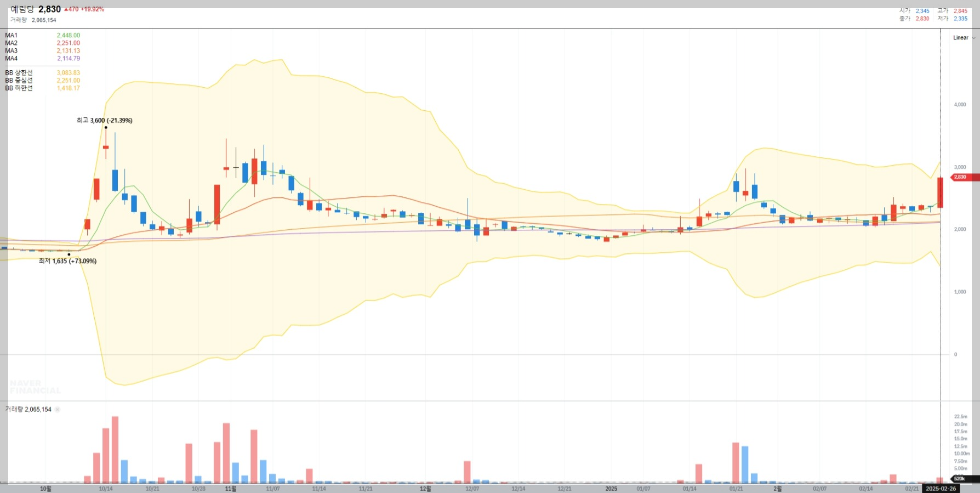980x493 pixels.
Task: Click the 고가 2,845 high price value
Action: click(952, 11)
